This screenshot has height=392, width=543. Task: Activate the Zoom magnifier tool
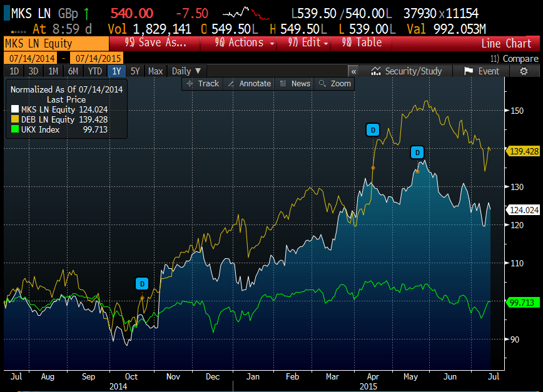tap(335, 84)
